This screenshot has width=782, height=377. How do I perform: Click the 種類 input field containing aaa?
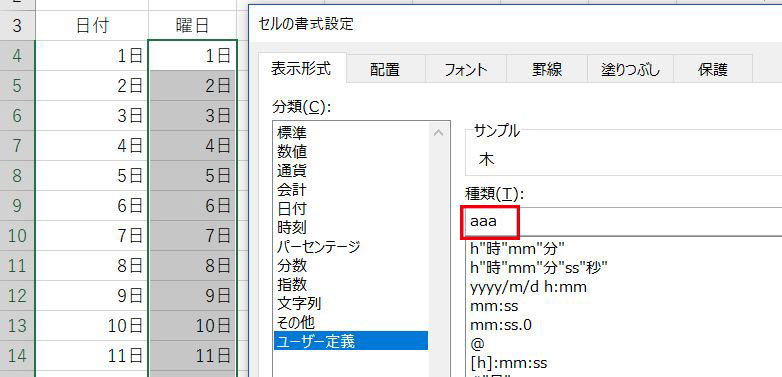point(623,221)
